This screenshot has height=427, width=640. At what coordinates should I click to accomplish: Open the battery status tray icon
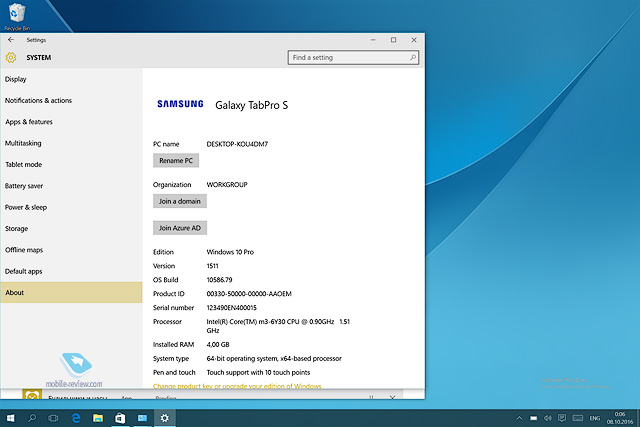pos(533,418)
